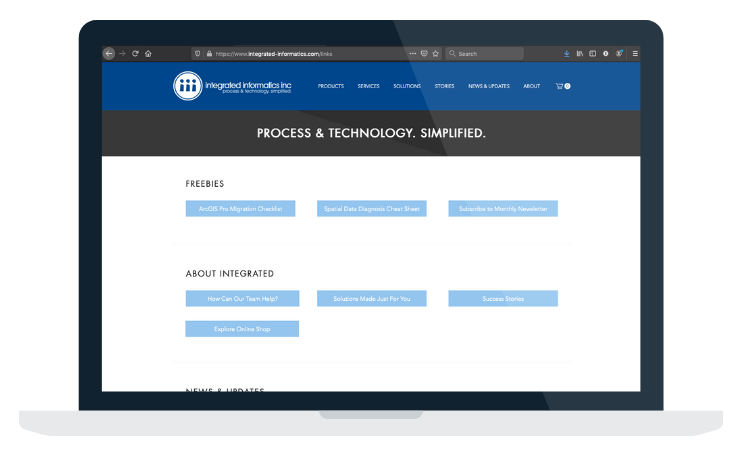Open the tracking protection shield icon
This screenshot has height=469, width=745.
198,54
